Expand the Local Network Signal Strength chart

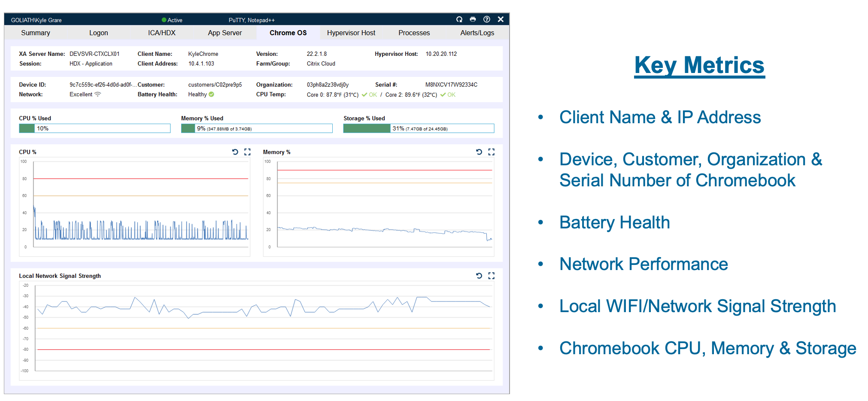[x=491, y=276]
